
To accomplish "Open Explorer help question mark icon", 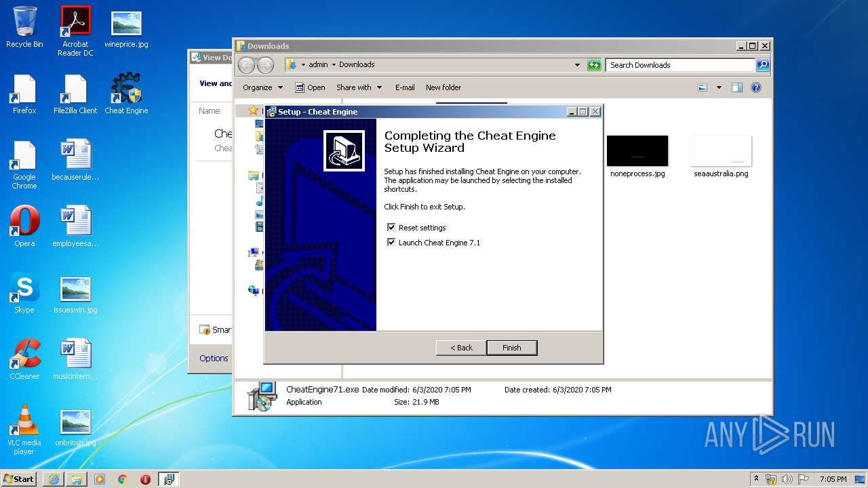I will coord(756,87).
